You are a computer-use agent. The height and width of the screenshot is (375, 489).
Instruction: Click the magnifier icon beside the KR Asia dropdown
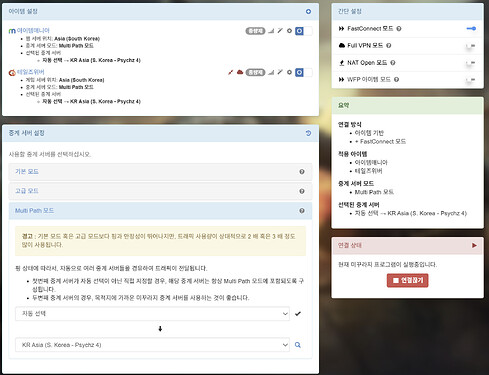tap(298, 345)
